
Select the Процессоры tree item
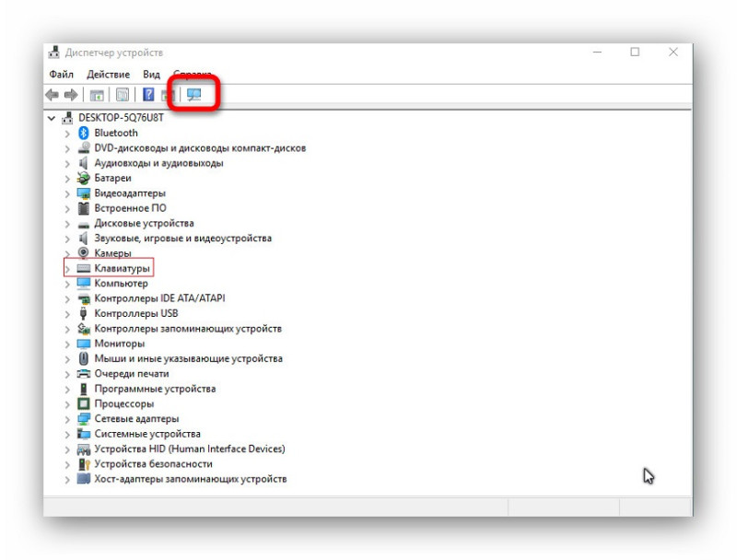[x=124, y=403]
